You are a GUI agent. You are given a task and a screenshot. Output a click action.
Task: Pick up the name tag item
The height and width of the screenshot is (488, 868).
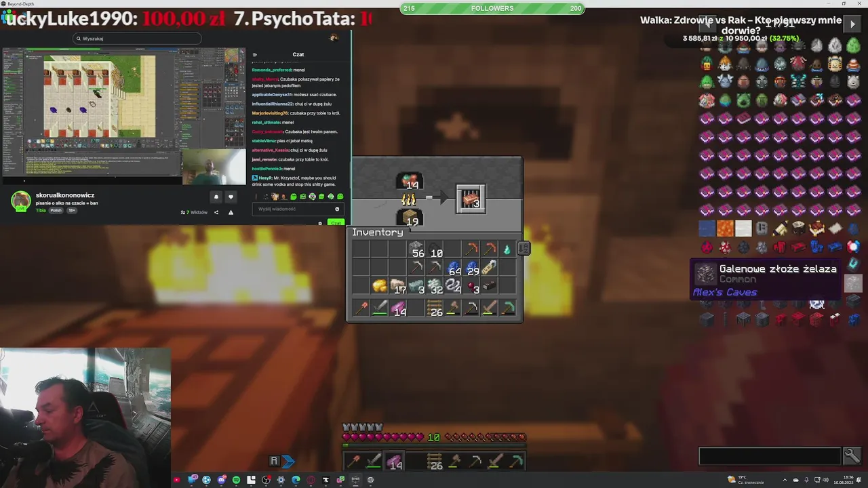(489, 268)
